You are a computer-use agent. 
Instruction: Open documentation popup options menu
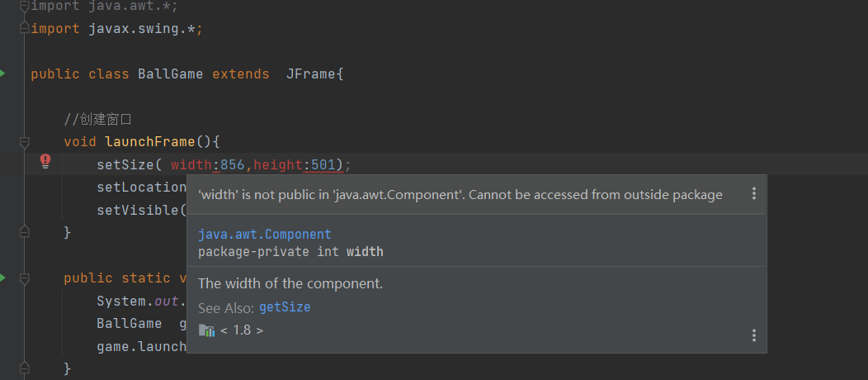coord(753,335)
